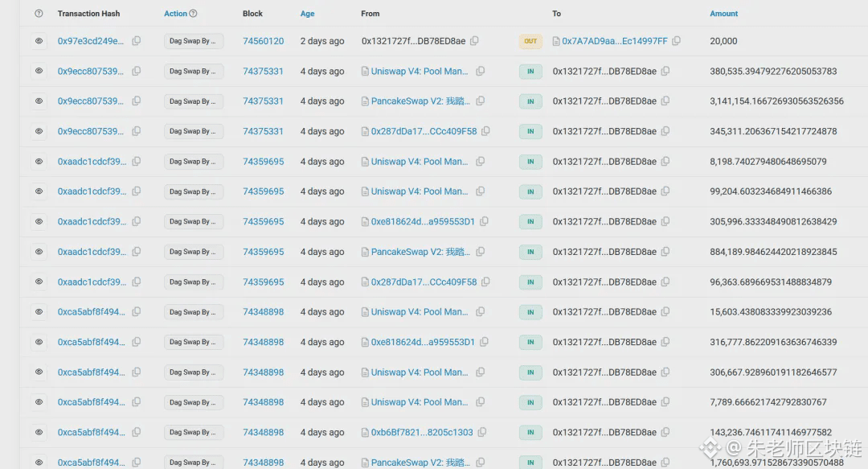Copy the hash in the 380,535.39 amount row

coord(136,71)
